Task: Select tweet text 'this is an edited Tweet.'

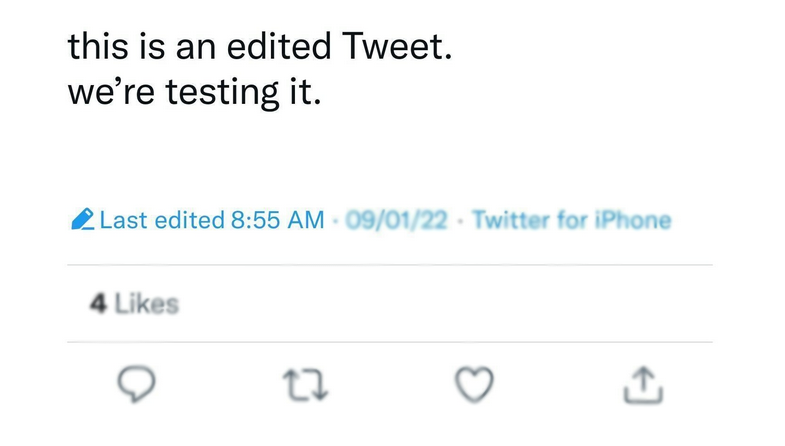Action: click(x=260, y=46)
